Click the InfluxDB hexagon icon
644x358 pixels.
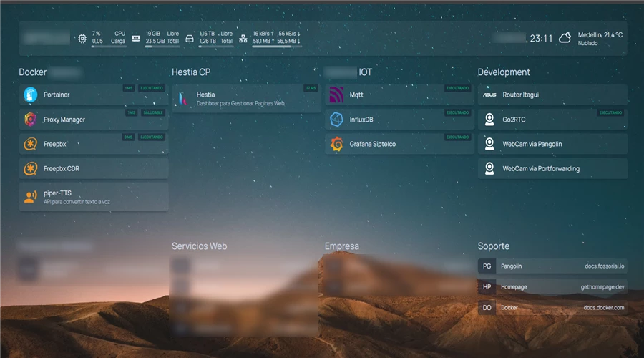(336, 120)
